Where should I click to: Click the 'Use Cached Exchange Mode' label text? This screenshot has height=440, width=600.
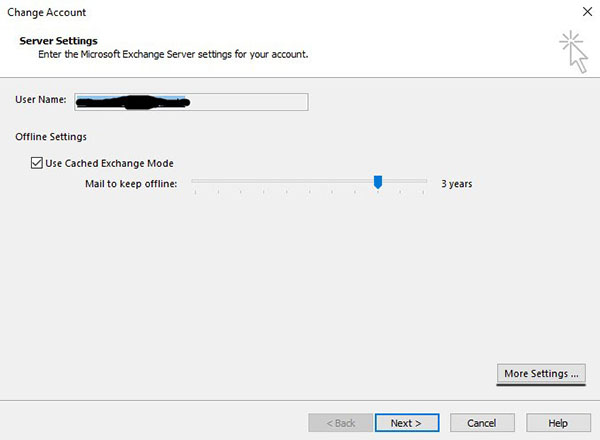point(108,163)
